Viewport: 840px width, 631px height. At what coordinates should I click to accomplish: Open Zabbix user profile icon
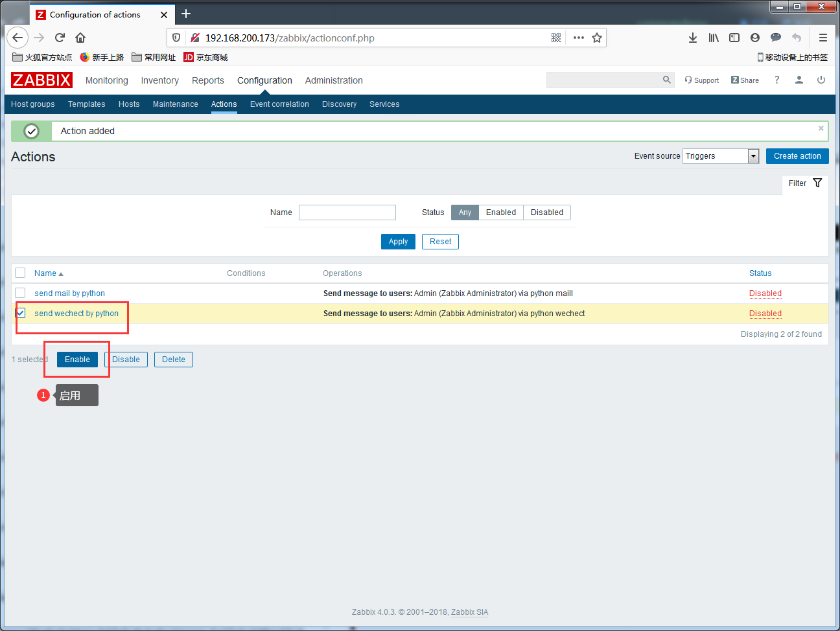pos(799,80)
